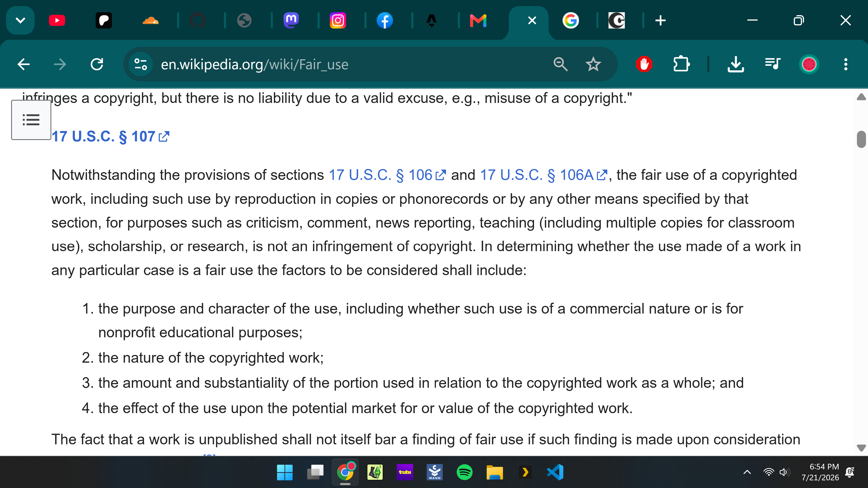Switch to the Google tab

pos(571,21)
